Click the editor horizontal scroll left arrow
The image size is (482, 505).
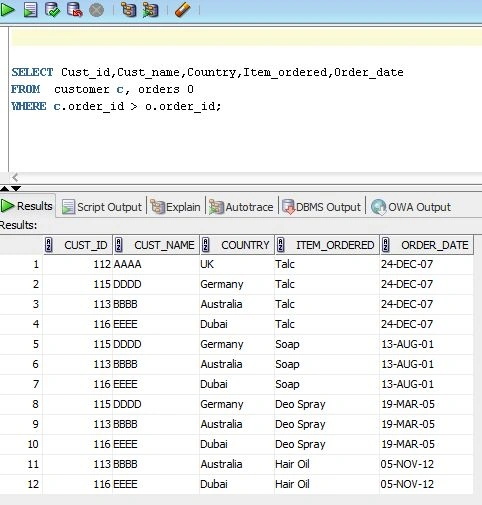pos(15,177)
